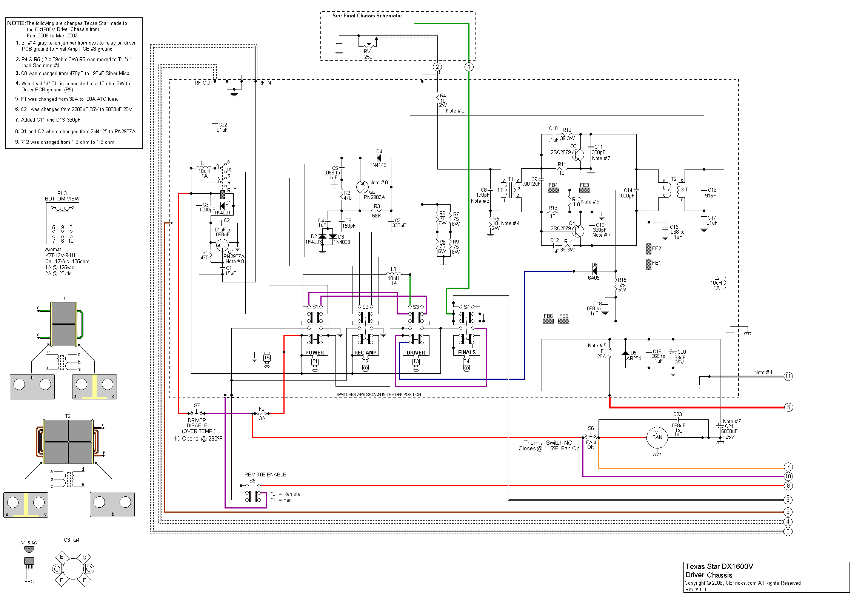Click the T2 transformer illustration
The height and width of the screenshot is (604, 868).
(68, 442)
